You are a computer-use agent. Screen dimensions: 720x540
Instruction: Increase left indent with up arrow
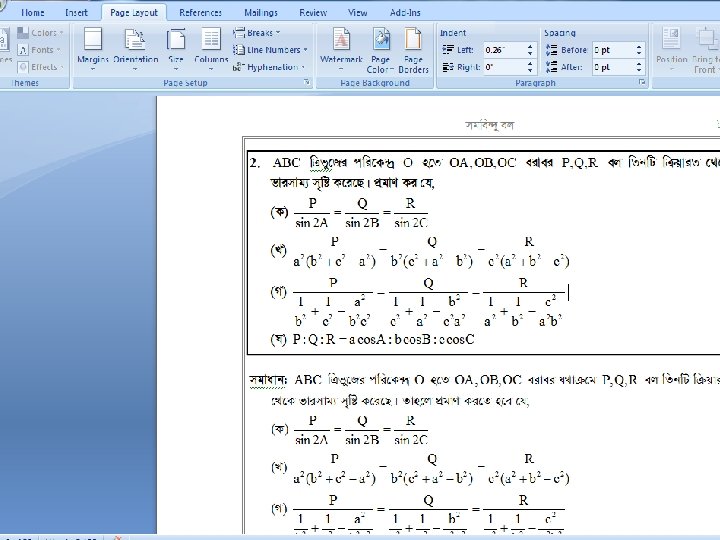[x=530, y=46]
